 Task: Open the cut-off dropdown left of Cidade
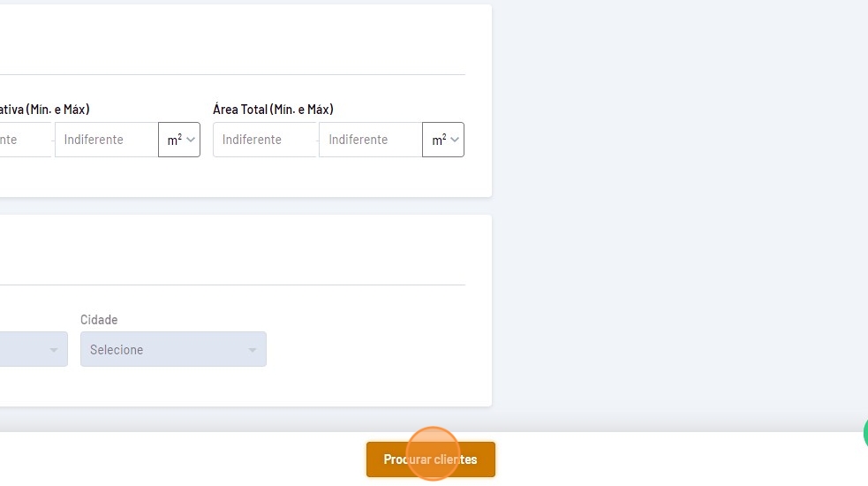pos(31,349)
